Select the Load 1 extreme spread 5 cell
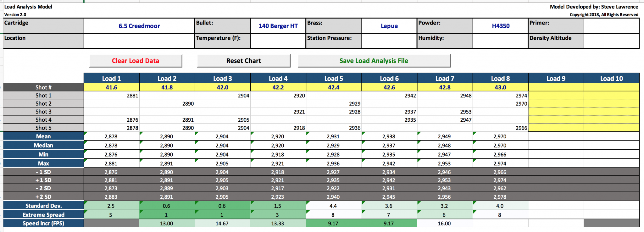 point(112,215)
